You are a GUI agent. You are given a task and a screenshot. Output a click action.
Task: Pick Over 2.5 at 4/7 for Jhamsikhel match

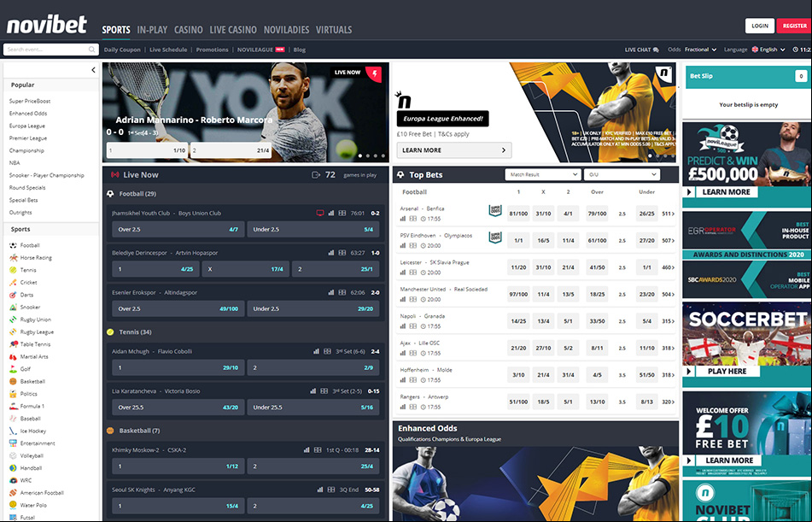(178, 229)
